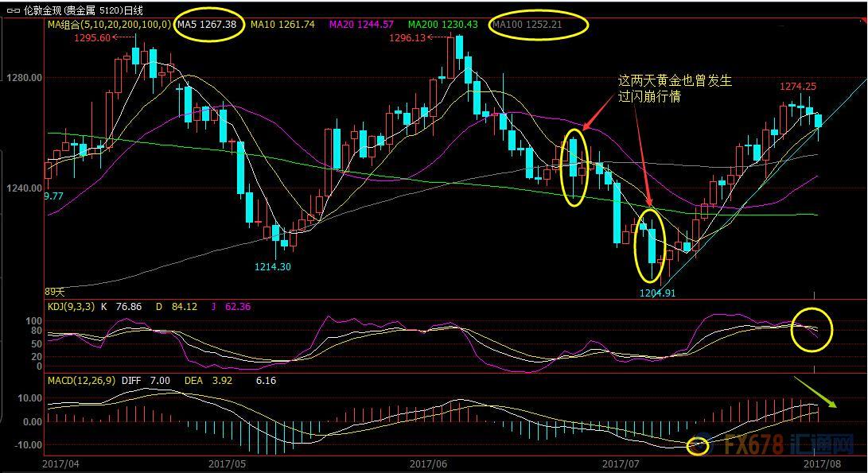Click the green MA200 1230.43 value
The height and width of the screenshot is (473, 868).
point(442,25)
